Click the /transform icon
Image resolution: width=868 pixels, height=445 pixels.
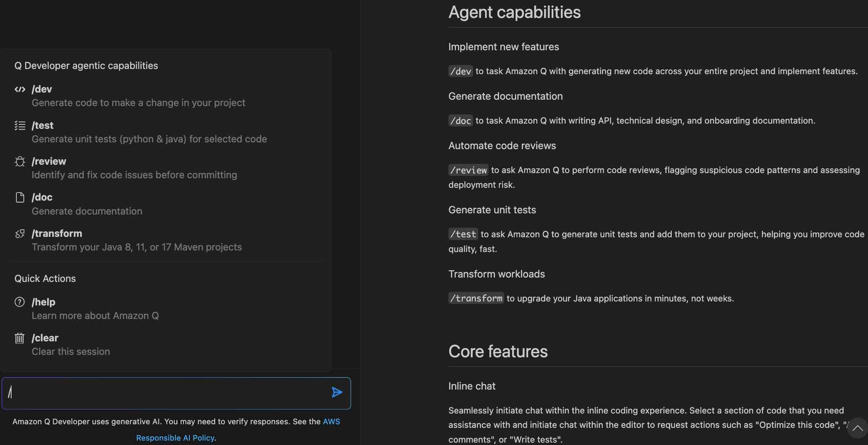click(20, 234)
